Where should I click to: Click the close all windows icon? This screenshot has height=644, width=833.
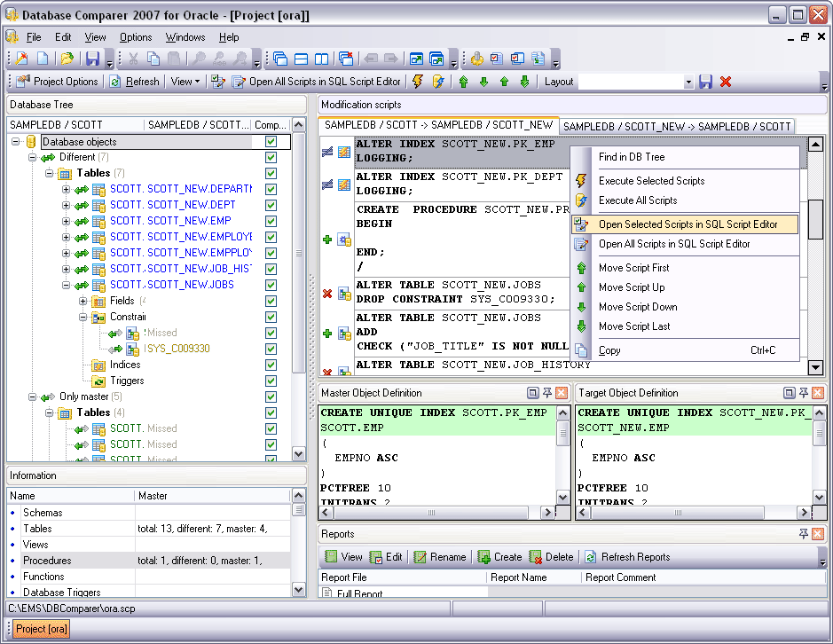pyautogui.click(x=346, y=59)
